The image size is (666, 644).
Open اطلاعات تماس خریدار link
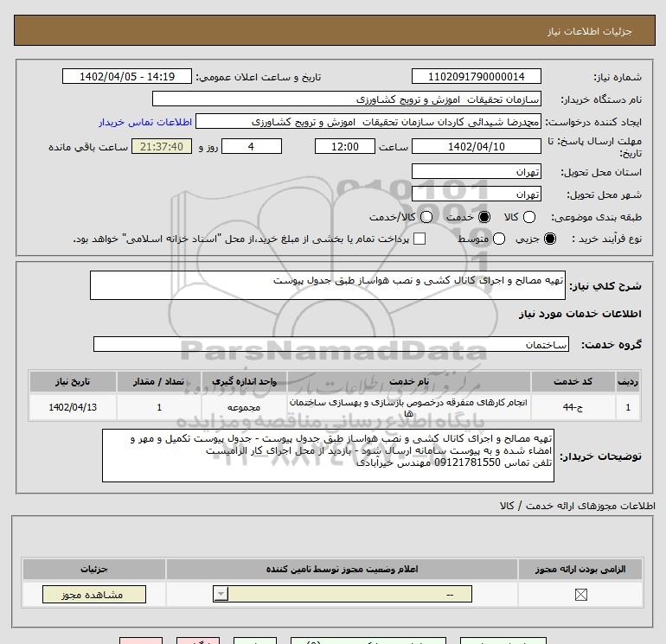point(145,122)
